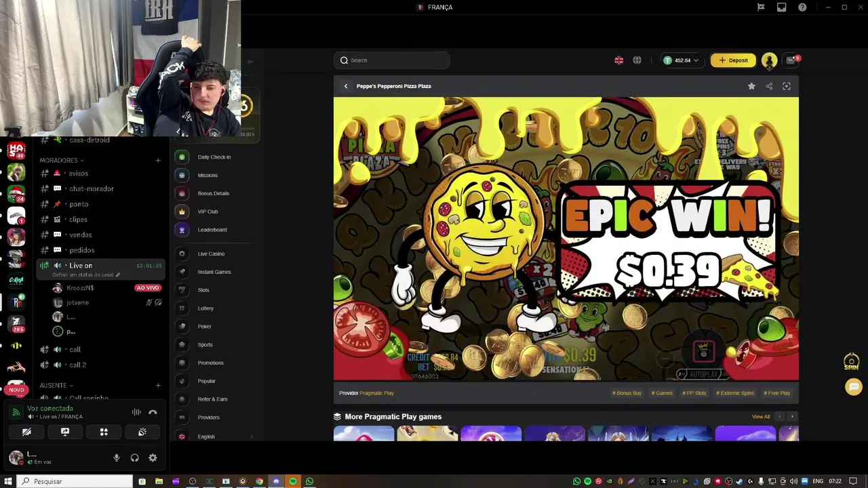Screen dimensions: 868x488
Task: Open noise suppression waveform icon
Action: click(x=136, y=412)
